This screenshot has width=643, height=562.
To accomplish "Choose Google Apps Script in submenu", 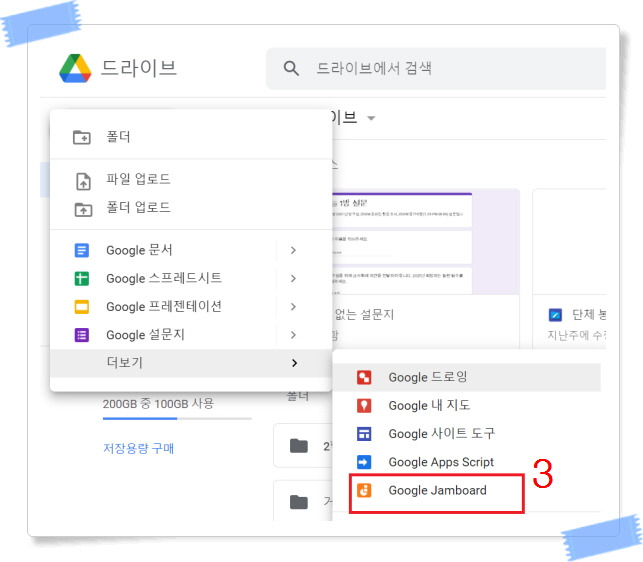I will tap(466, 462).
